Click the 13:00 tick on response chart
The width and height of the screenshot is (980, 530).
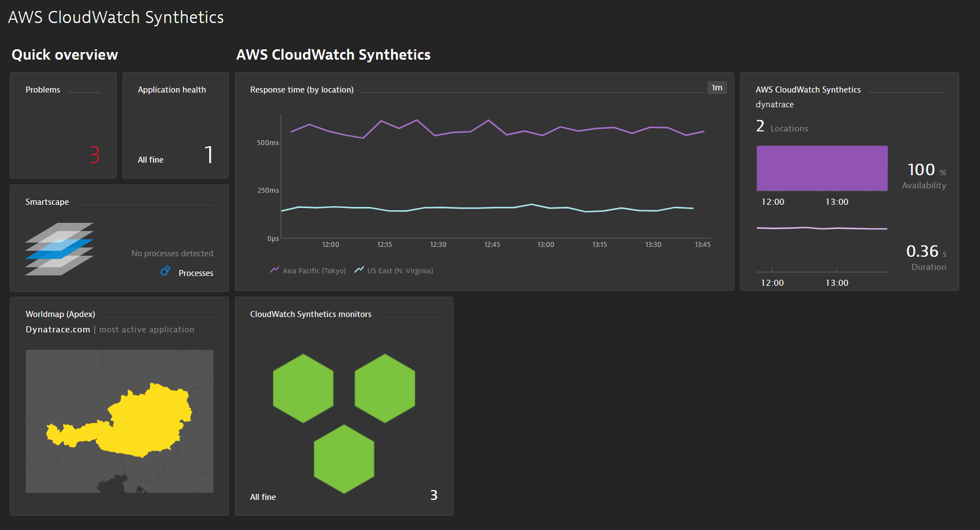546,245
